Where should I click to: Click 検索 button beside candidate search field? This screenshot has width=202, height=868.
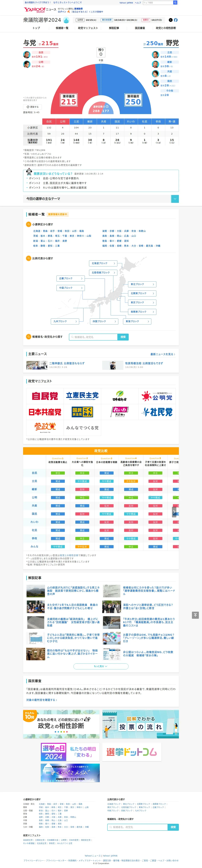tap(123, 337)
